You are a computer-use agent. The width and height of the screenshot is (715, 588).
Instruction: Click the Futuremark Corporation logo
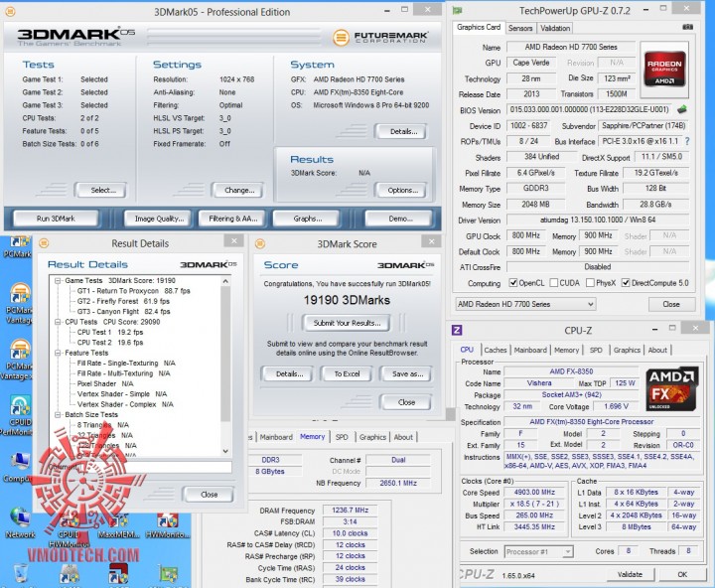click(x=380, y=37)
